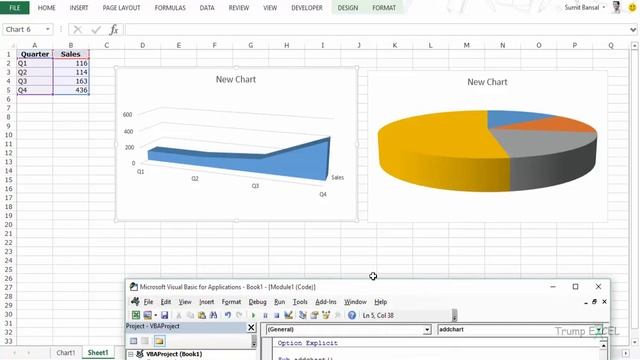
Task: Select row 10 header
Action: pyautogui.click(x=9, y=135)
